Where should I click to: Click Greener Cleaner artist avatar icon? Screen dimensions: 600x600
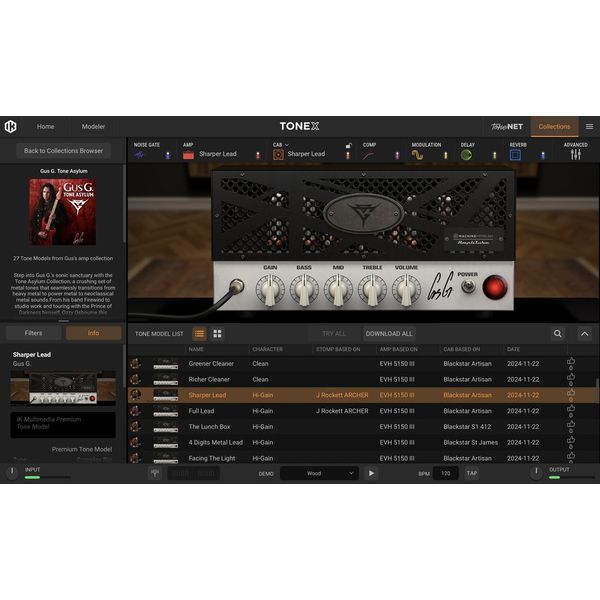click(x=135, y=364)
